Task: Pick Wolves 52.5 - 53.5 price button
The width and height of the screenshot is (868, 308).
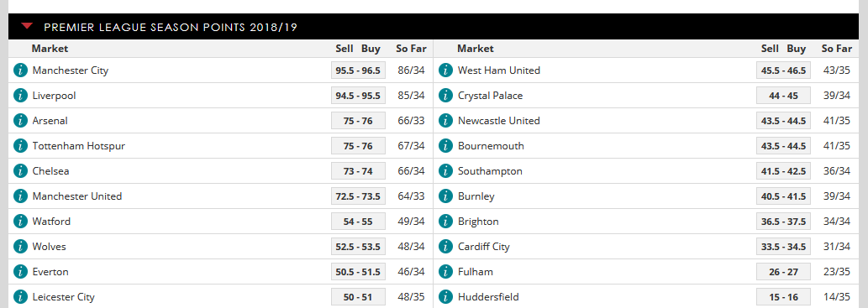Action: 358,247
